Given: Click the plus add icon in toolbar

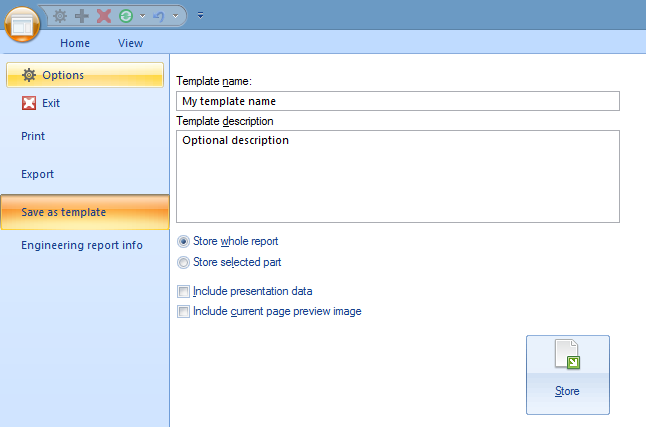Looking at the screenshot, I should [82, 16].
